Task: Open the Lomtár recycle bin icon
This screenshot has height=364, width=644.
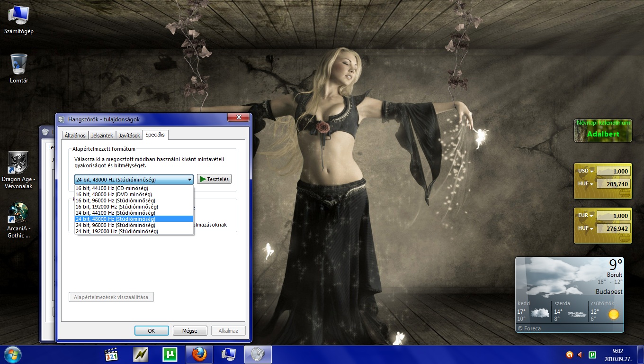Action: (19, 68)
